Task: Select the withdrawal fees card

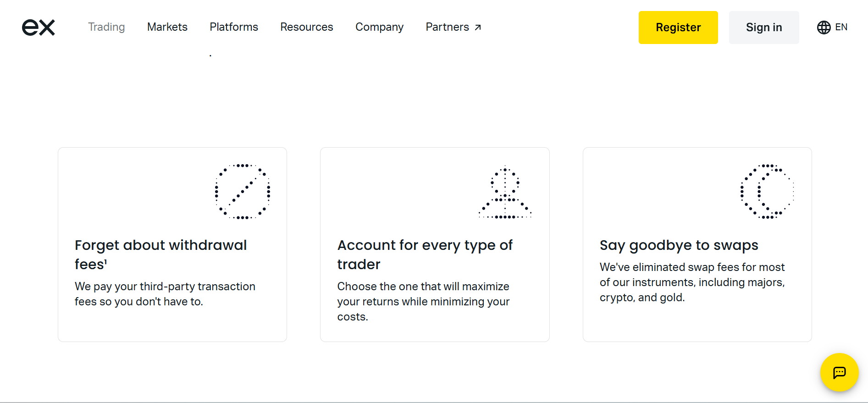Action: pos(172,244)
